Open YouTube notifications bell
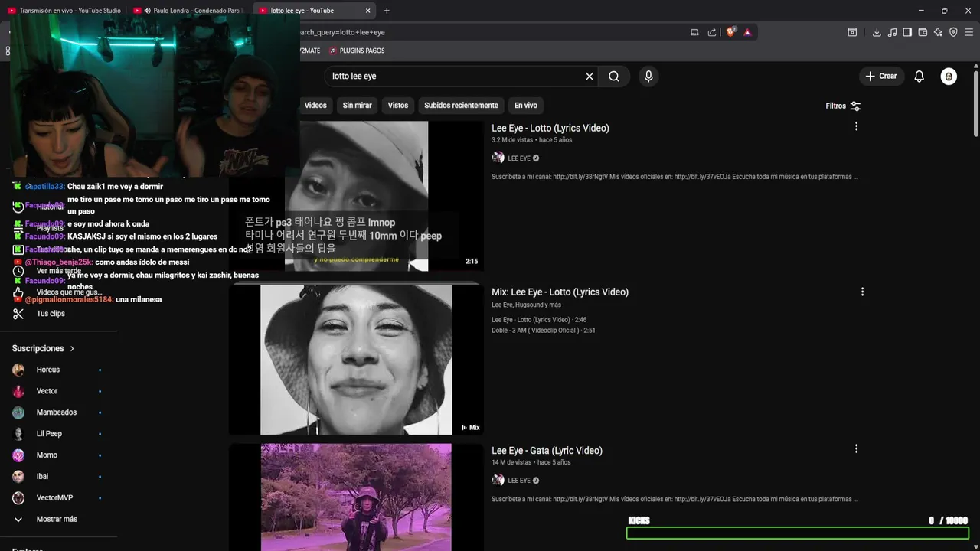This screenshot has height=551, width=980. coord(920,76)
